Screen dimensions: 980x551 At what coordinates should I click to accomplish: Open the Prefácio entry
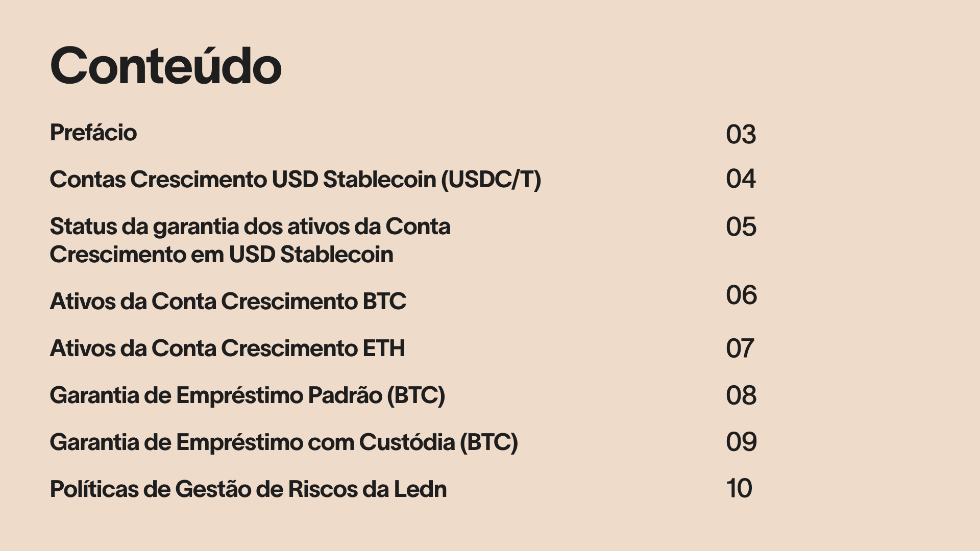click(93, 133)
